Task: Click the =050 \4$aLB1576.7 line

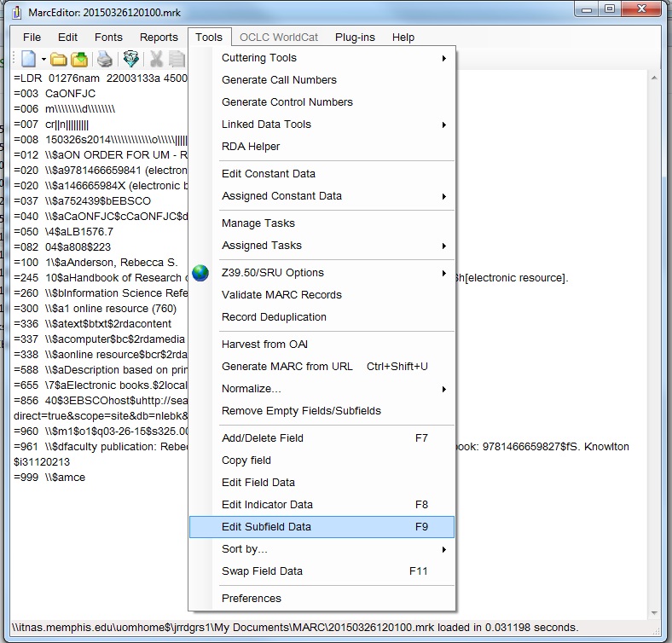Action: (63, 232)
